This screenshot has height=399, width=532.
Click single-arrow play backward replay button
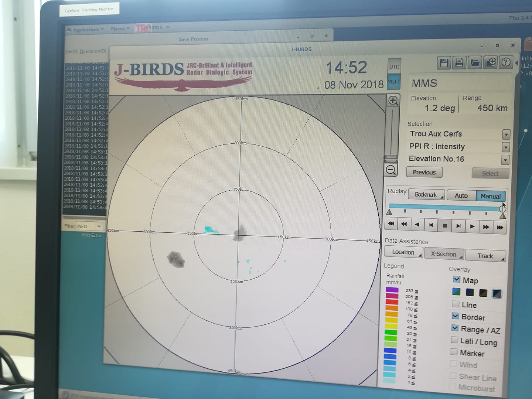tap(417, 224)
